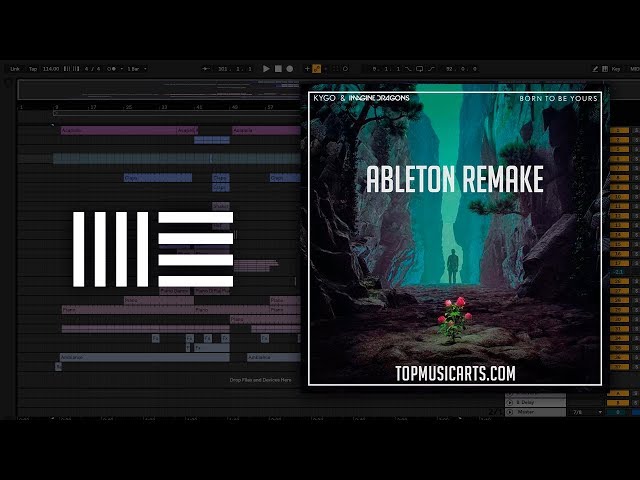Open the metronome settings dropdown arrow
This screenshot has width=640, height=480.
click(121, 69)
